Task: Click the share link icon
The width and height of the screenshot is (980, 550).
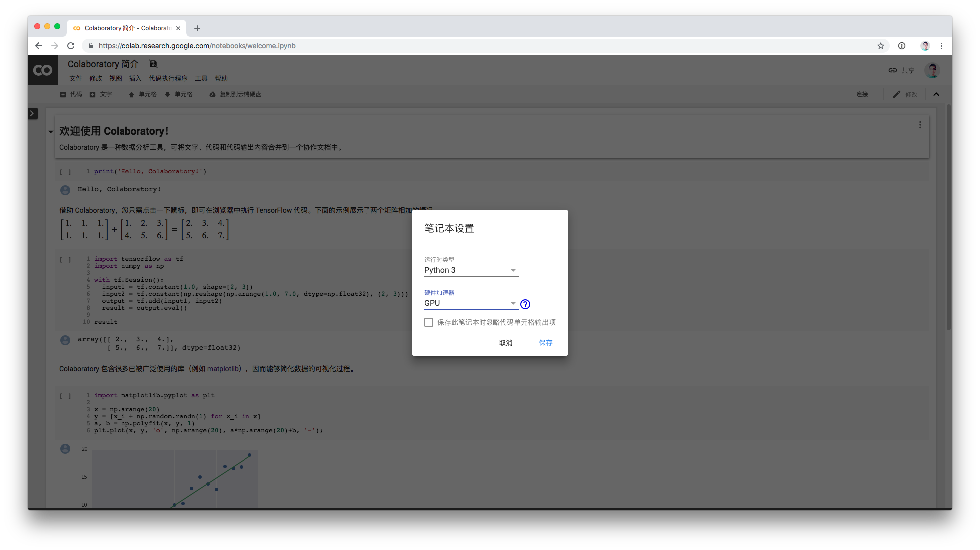Action: [892, 70]
